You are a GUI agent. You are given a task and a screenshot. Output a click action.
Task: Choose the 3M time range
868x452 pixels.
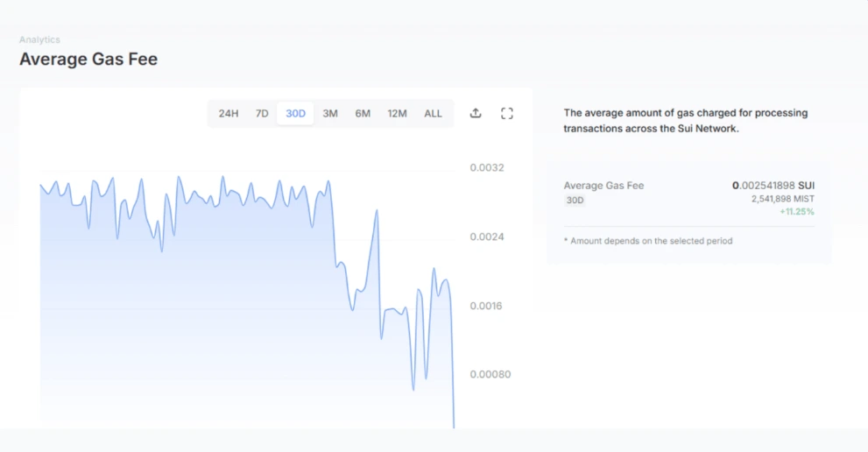[x=330, y=114]
